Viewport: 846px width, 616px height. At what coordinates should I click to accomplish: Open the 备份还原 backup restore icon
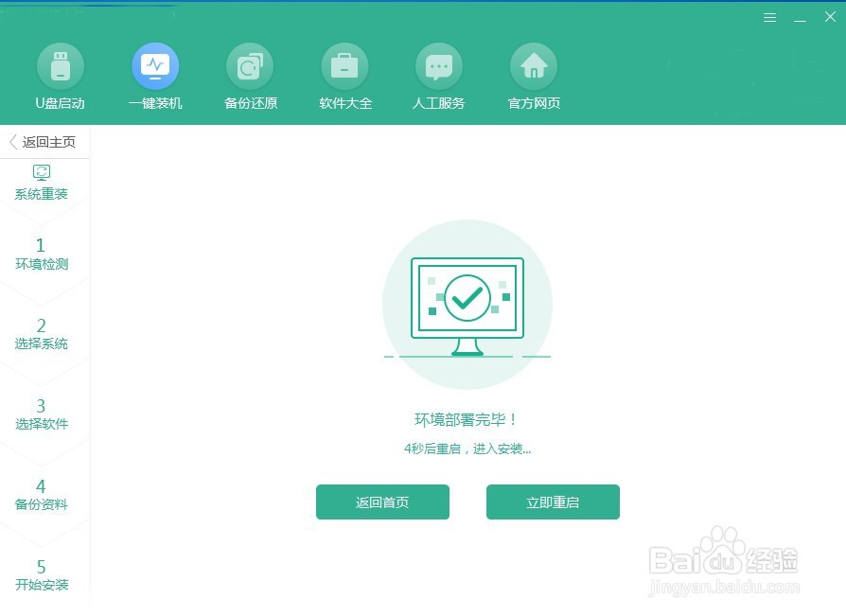pos(250,66)
